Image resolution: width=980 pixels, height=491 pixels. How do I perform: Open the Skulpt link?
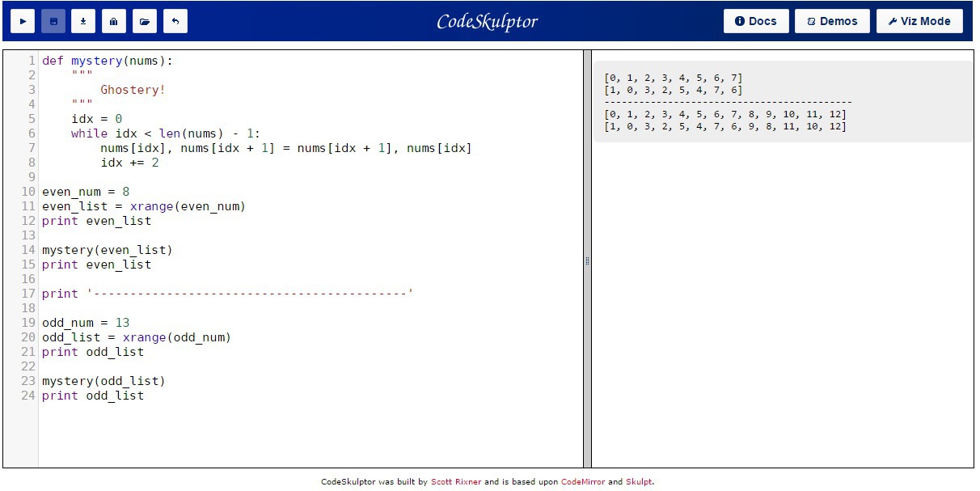coord(639,482)
